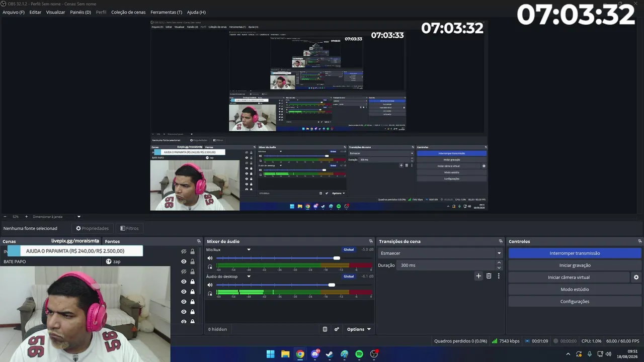This screenshot has width=644, height=362.
Task: Open the Painéis menu
Action: tap(80, 12)
